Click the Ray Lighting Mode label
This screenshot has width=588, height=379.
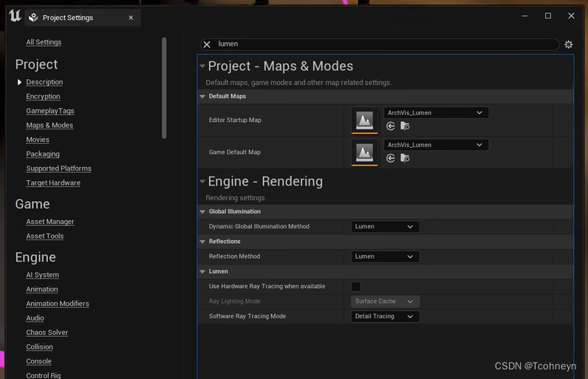click(234, 301)
